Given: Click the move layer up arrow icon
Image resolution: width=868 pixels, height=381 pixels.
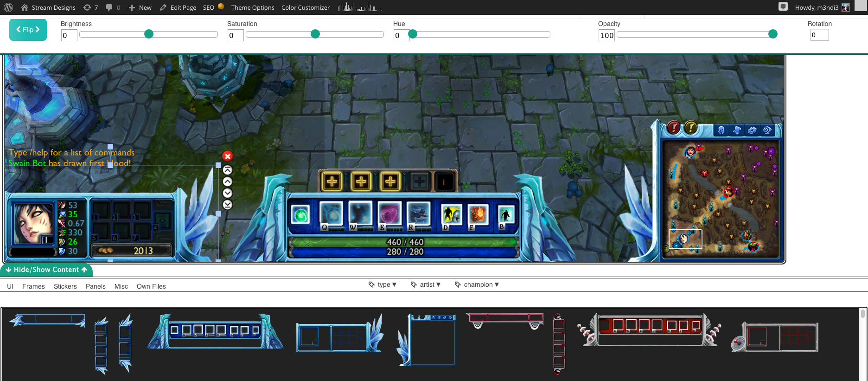Looking at the screenshot, I should click(x=228, y=182).
